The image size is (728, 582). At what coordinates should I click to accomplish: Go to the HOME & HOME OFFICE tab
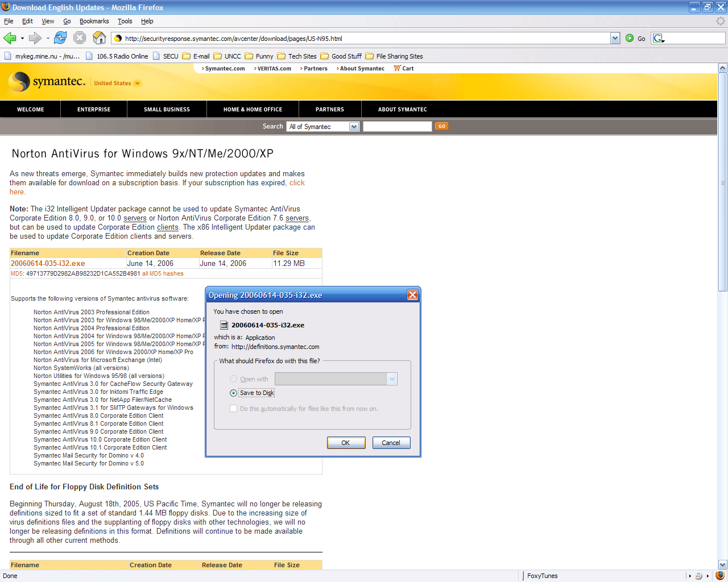pyautogui.click(x=253, y=109)
